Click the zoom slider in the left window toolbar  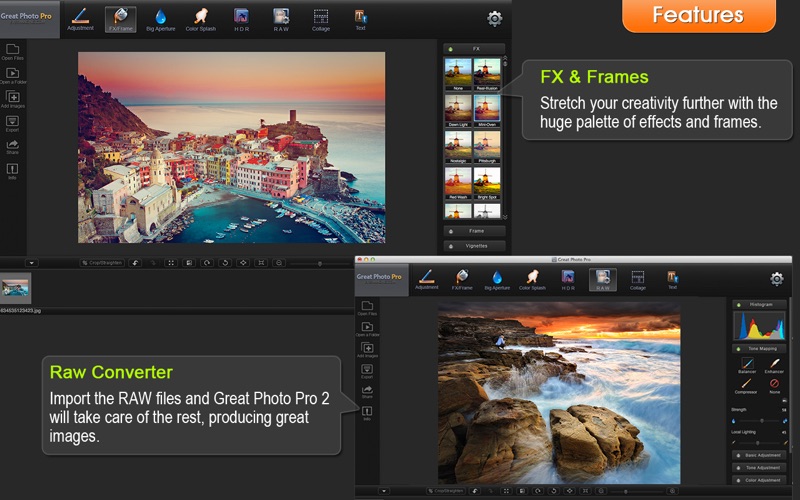coord(319,263)
